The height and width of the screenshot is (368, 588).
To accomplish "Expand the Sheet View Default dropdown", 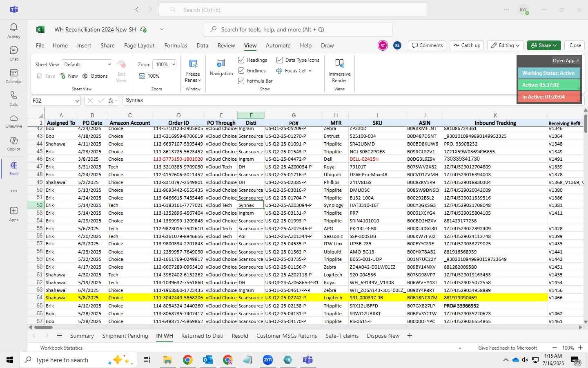I will [x=109, y=65].
